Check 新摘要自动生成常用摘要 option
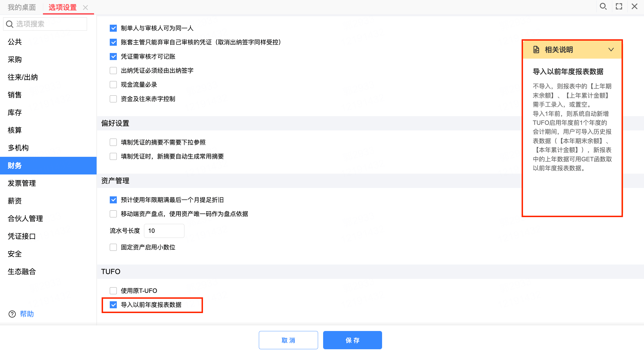This screenshot has height=354, width=644. (113, 156)
